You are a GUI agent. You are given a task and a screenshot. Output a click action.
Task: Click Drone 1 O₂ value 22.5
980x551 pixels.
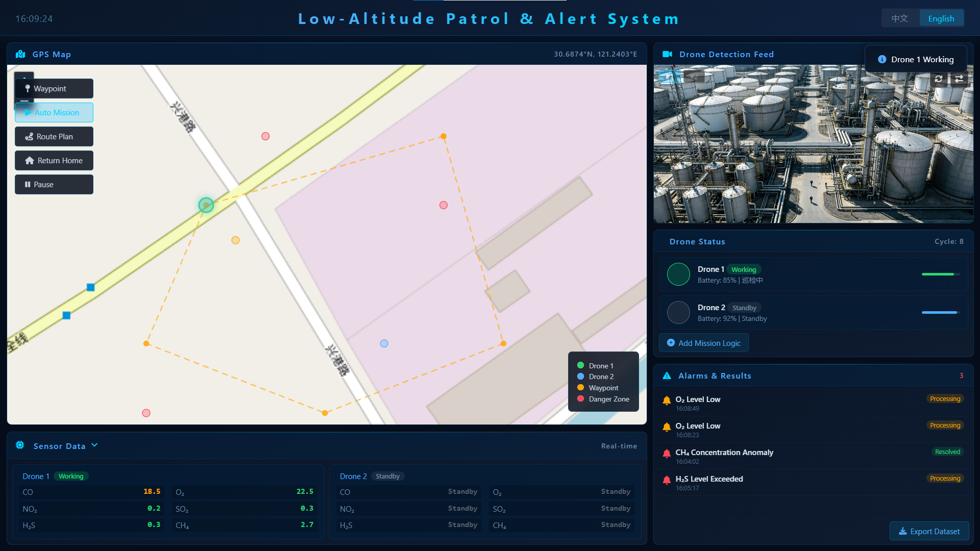click(x=305, y=491)
